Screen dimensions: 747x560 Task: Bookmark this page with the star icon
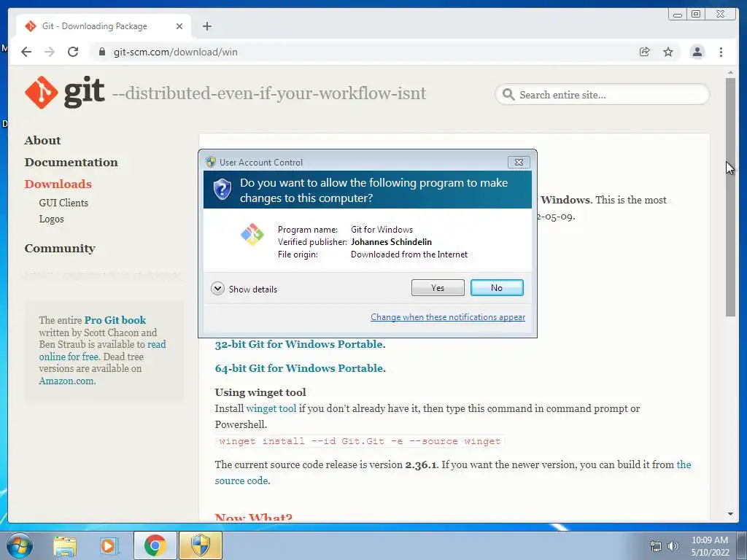[x=668, y=52]
